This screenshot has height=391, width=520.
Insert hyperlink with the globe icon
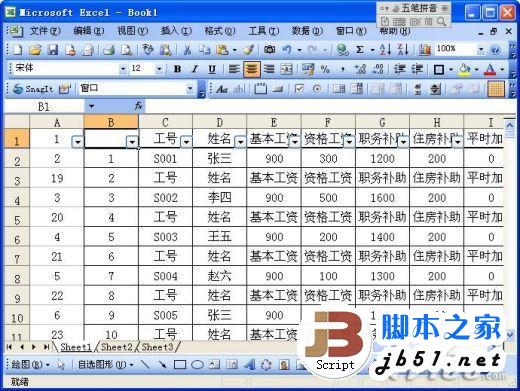pos(342,50)
